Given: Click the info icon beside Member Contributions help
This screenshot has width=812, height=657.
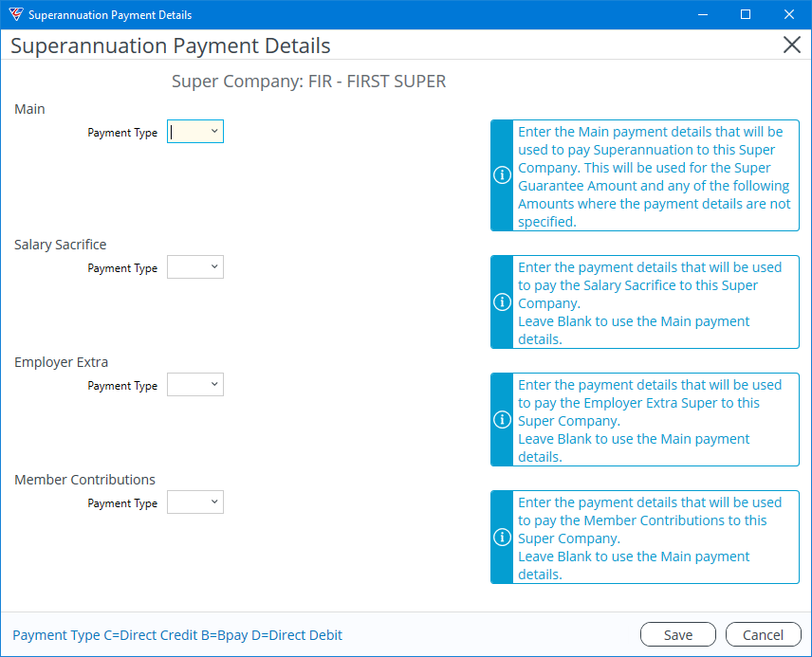Looking at the screenshot, I should [502, 537].
